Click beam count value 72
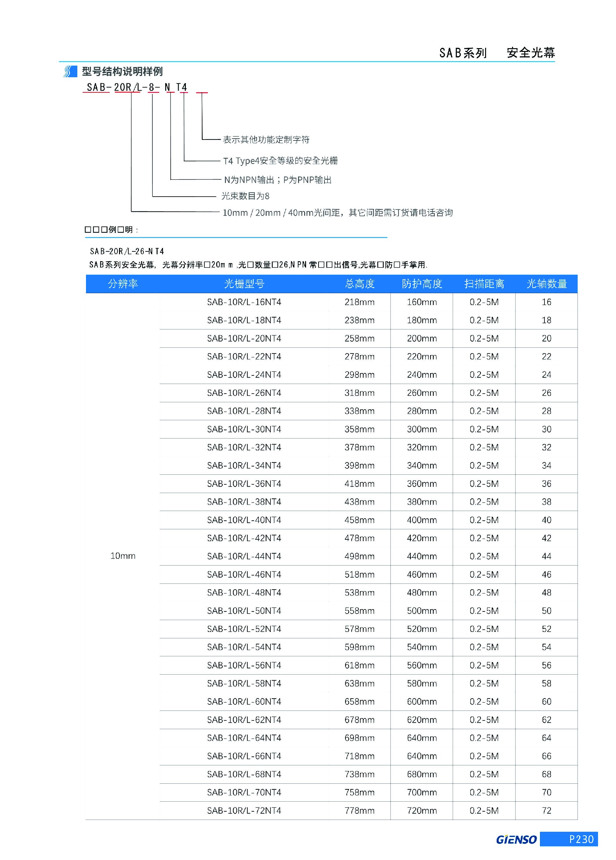The width and height of the screenshot is (616, 860). pos(547,810)
